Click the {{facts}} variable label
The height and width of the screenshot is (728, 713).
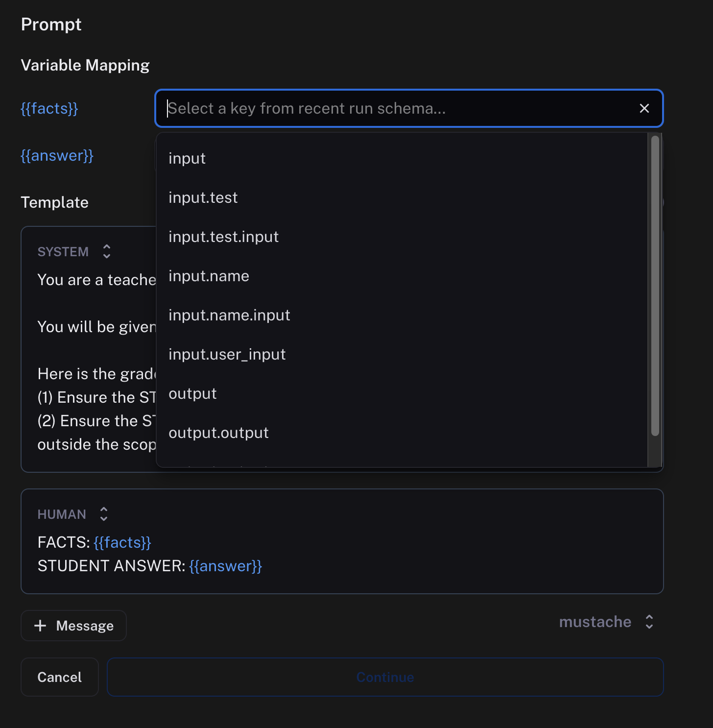[49, 108]
